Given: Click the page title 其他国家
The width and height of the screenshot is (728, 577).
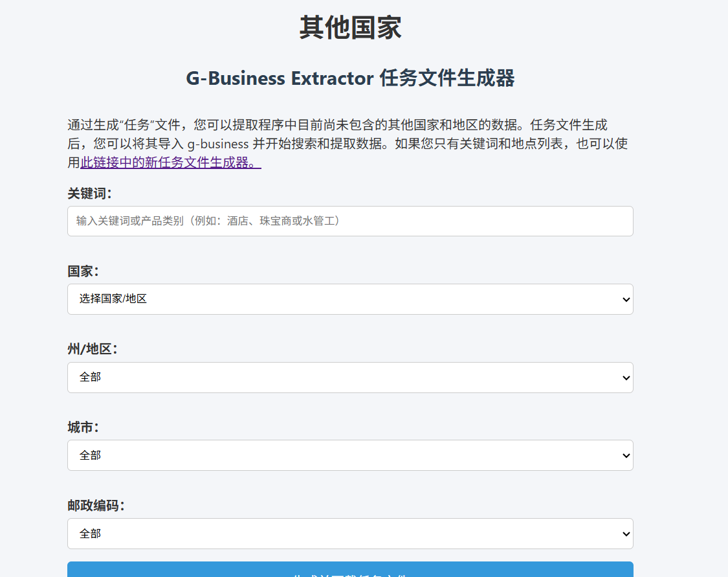Looking at the screenshot, I should tap(349, 27).
